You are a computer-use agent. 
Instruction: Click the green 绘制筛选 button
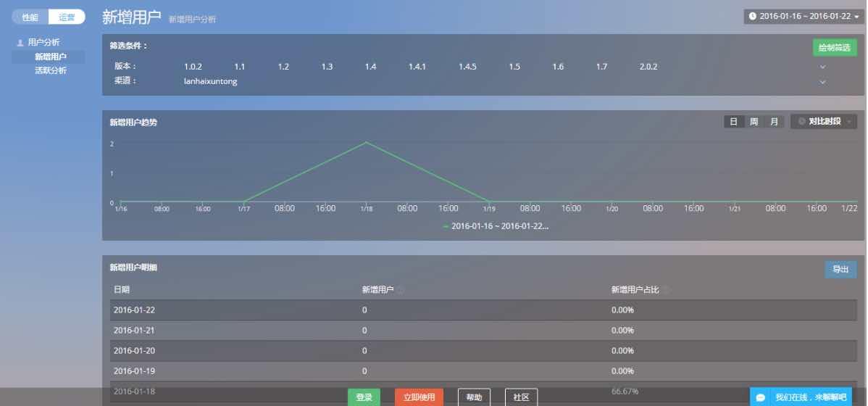[x=834, y=48]
